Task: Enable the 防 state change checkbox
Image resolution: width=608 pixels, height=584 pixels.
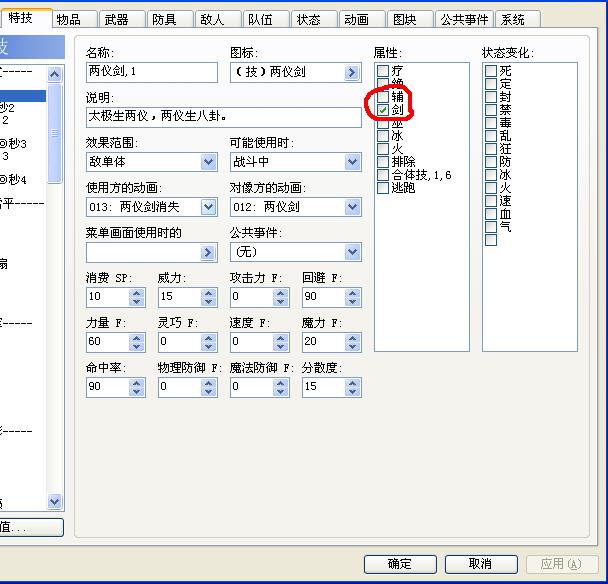Action: pyautogui.click(x=491, y=162)
